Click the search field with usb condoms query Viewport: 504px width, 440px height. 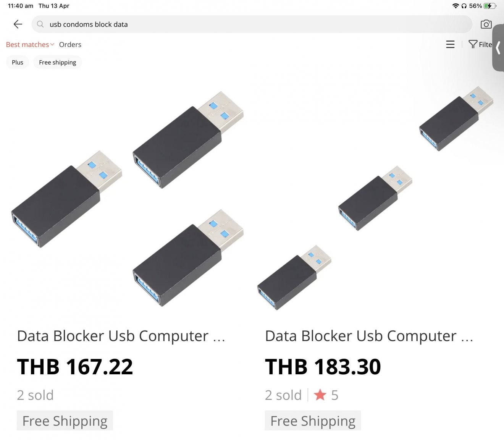252,24
